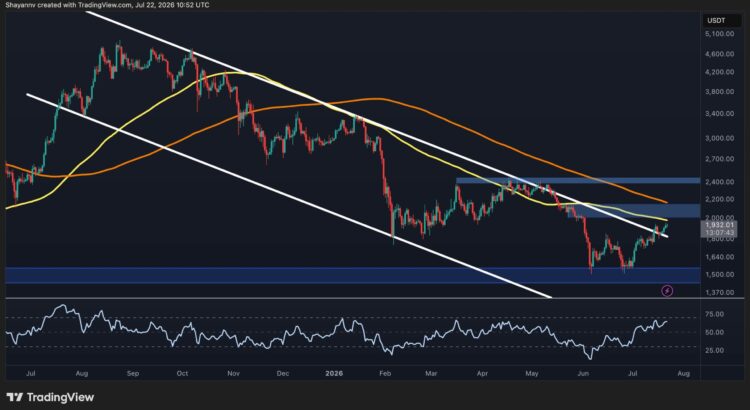The height and width of the screenshot is (410, 750).
Task: Click the RSI 25.00 level label
Action: pyautogui.click(x=715, y=351)
